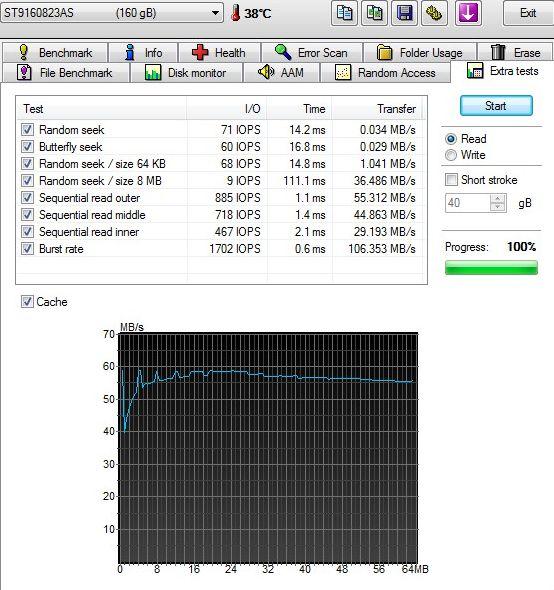This screenshot has height=590, width=554.
Task: Click the Exit button
Action: [x=528, y=13]
